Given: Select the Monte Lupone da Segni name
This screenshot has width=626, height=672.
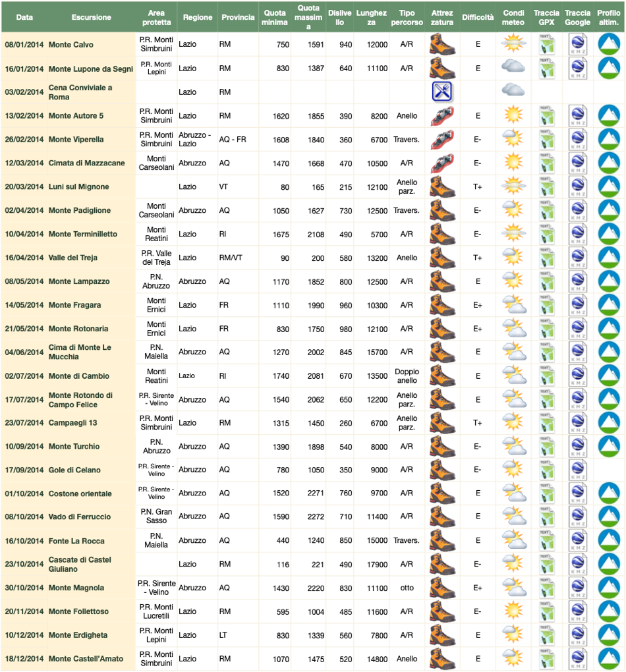Looking at the screenshot, I should pyautogui.click(x=91, y=69).
